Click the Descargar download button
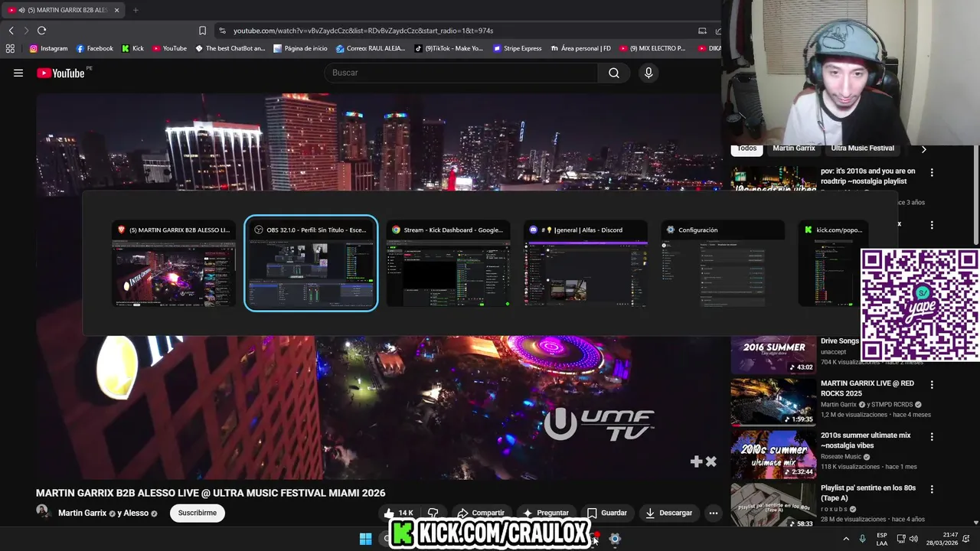Screen dimensions: 980x551 tap(669, 513)
